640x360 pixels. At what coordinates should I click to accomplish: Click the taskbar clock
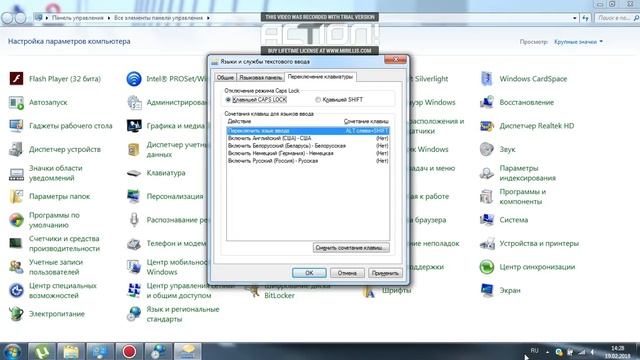point(617,352)
